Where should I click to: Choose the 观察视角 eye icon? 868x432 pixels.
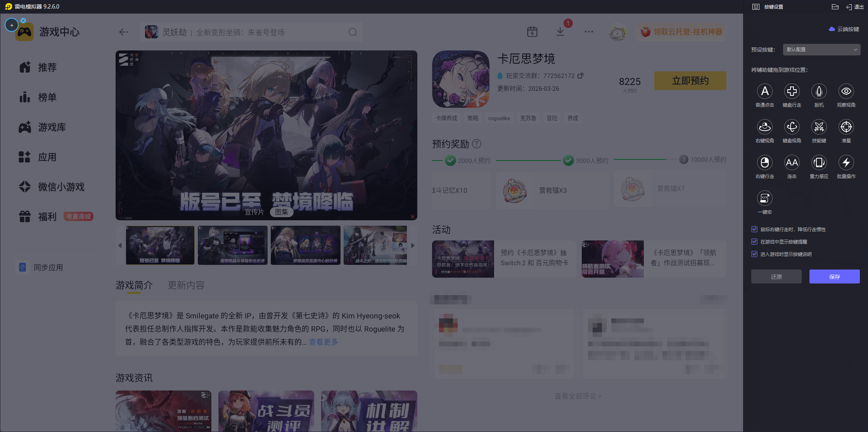tap(846, 91)
